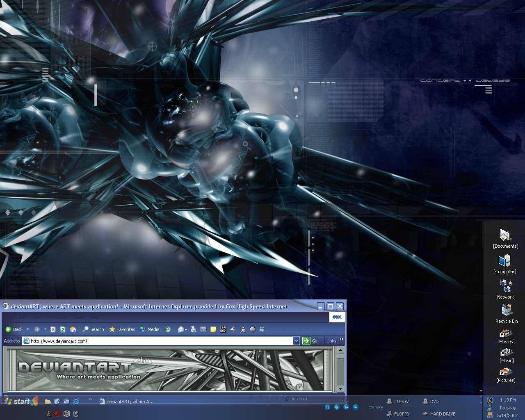Image resolution: width=525 pixels, height=420 pixels.
Task: Open the HARD DRIVE shortcut
Action: 439,414
